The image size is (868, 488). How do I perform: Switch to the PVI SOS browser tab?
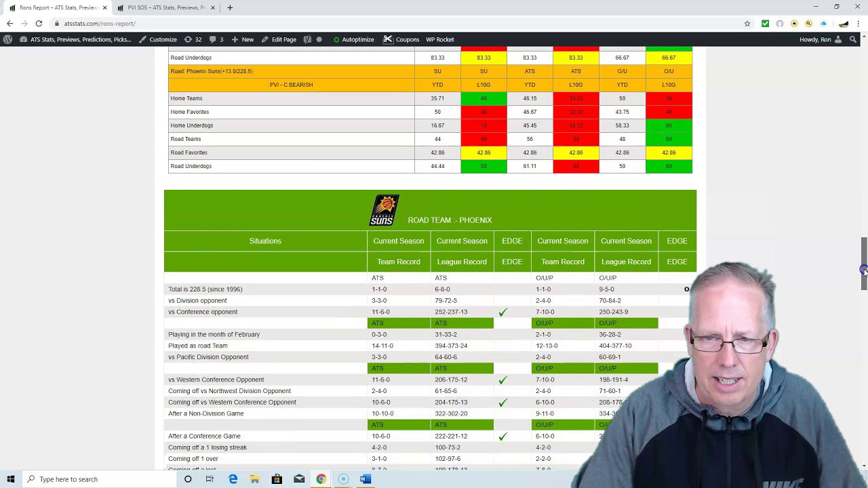coord(166,7)
